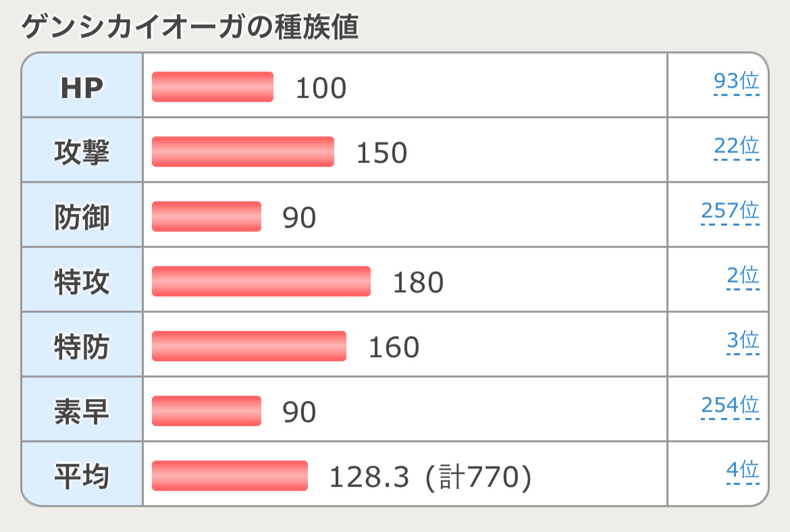Click the 128.3 (計770) average value
This screenshot has height=532, width=790.
click(x=430, y=477)
